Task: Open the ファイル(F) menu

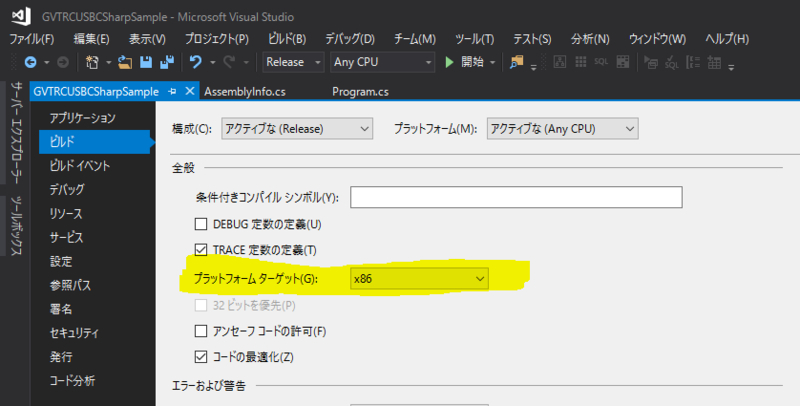Action: 32,39
